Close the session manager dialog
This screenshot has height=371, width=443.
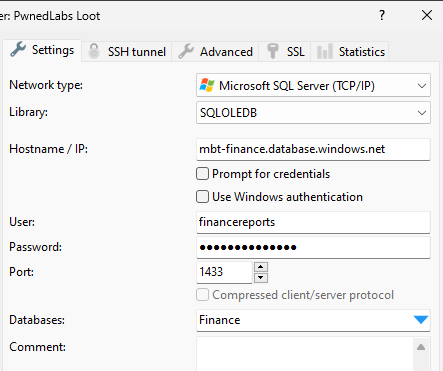[x=427, y=15]
